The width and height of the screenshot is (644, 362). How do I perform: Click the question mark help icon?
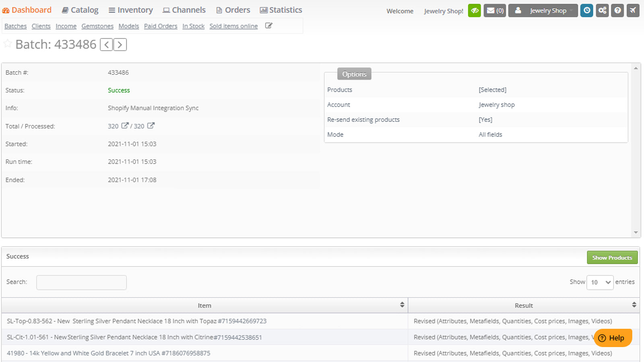(617, 10)
